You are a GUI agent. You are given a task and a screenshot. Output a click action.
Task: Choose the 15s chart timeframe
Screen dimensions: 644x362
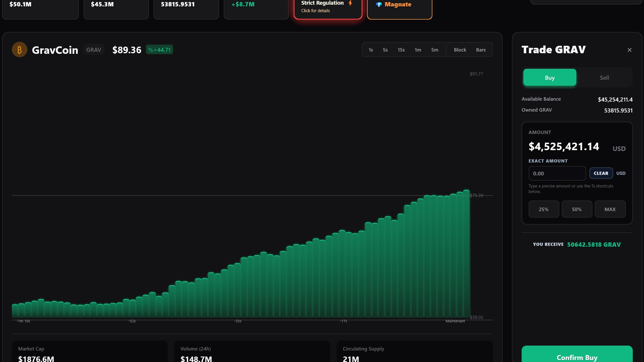[401, 50]
